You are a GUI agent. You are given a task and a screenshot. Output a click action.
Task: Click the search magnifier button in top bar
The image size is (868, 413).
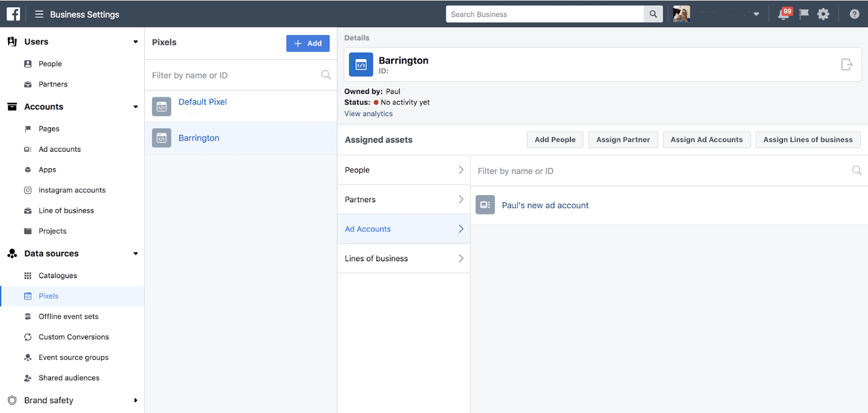coord(653,14)
